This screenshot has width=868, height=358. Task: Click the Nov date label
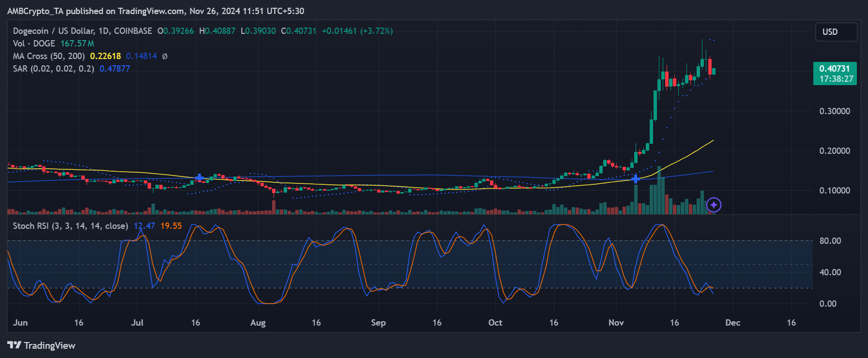[616, 323]
